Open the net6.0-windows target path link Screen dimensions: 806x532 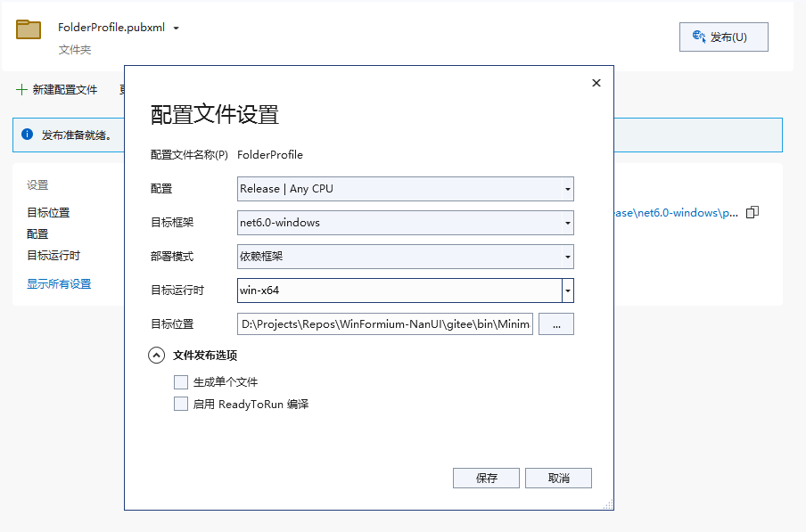point(676,213)
